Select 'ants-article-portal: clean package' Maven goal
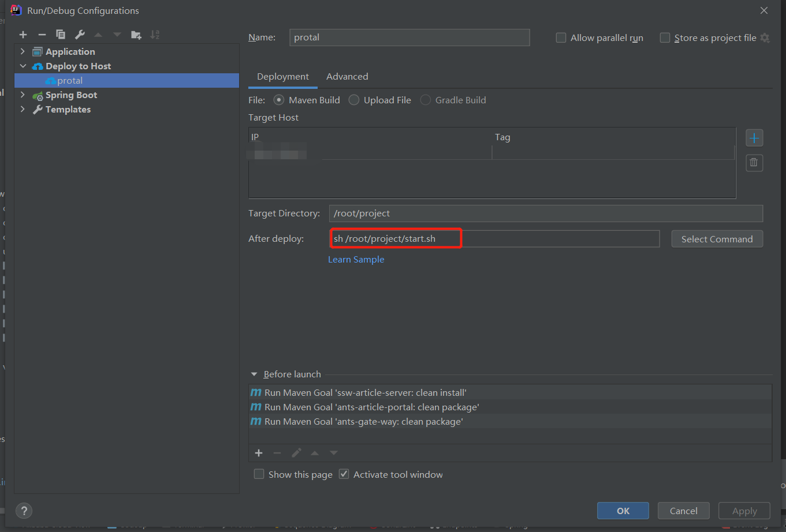Screen dimensions: 786x532 [510, 407]
